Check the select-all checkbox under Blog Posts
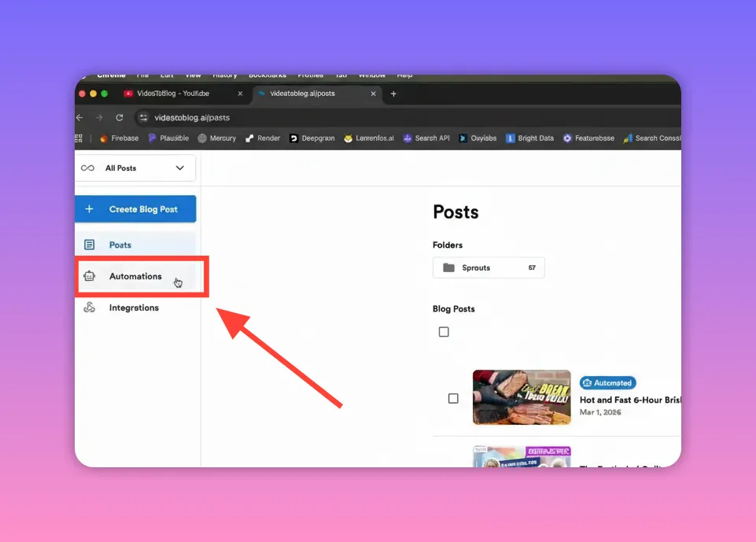The image size is (756, 542). tap(444, 331)
